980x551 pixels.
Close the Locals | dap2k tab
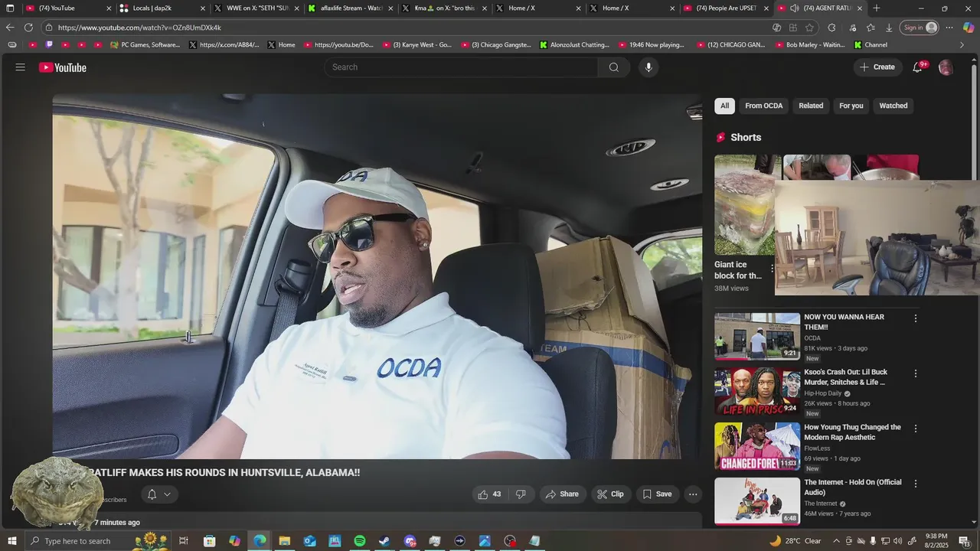point(202,8)
